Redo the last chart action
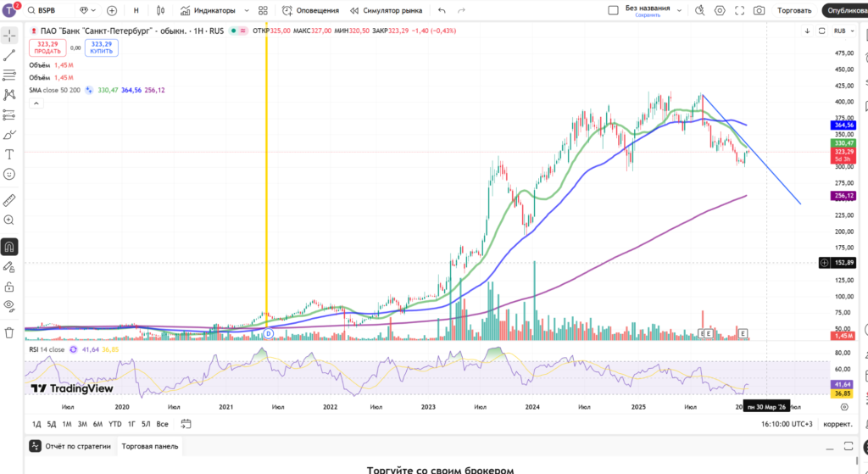868x474 pixels. [x=461, y=10]
